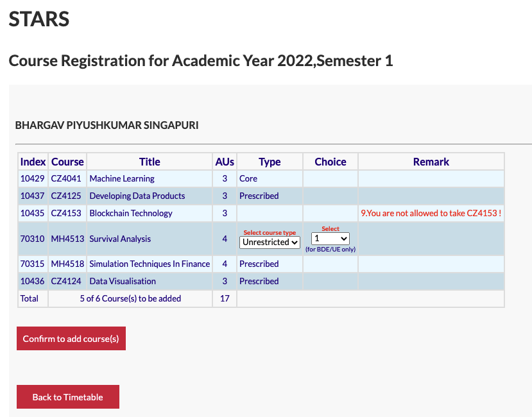
Task: Click Back to Timetable button
Action: tap(68, 397)
